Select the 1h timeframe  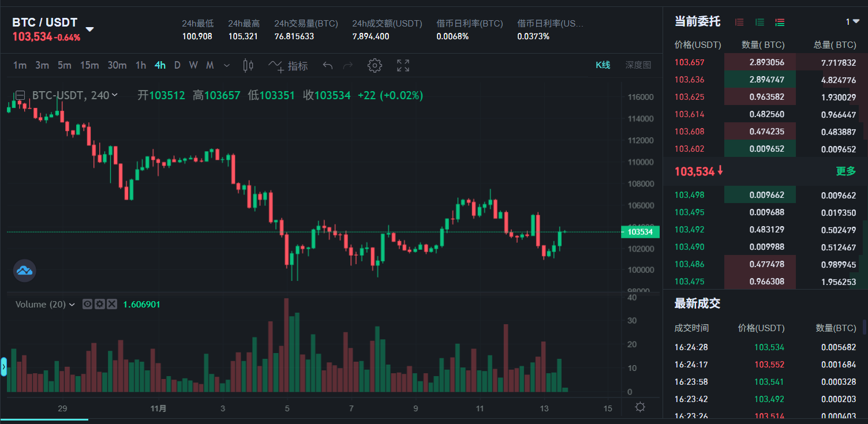point(140,66)
